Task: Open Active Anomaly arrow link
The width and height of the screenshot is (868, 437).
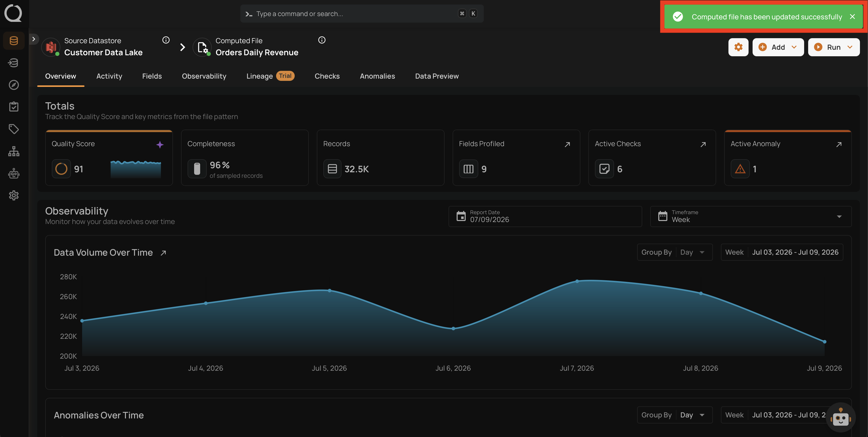Action: click(x=839, y=144)
